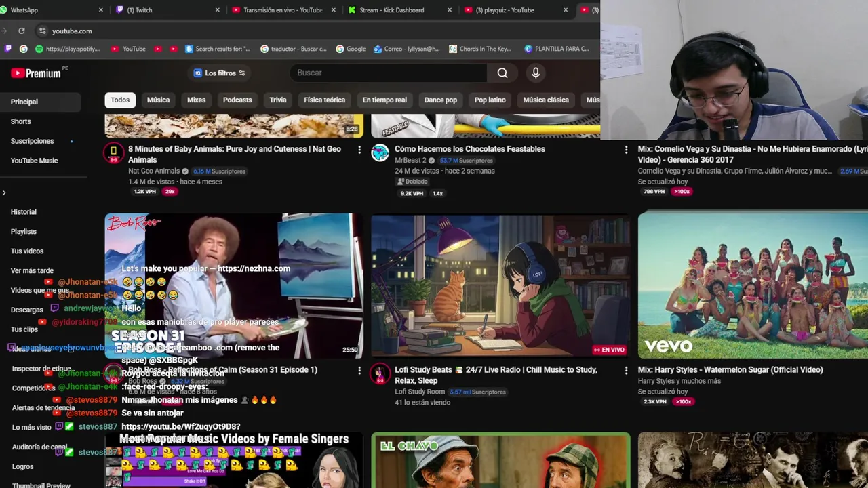This screenshot has height=488, width=868.
Task: Select the Dance pop filter chip
Action: 441,100
